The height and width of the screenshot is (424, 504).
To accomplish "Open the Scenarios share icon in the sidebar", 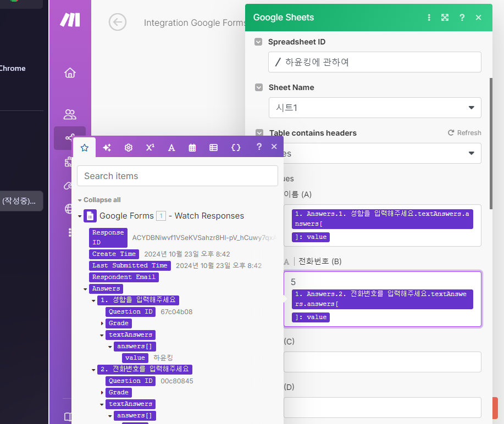I will (x=70, y=138).
